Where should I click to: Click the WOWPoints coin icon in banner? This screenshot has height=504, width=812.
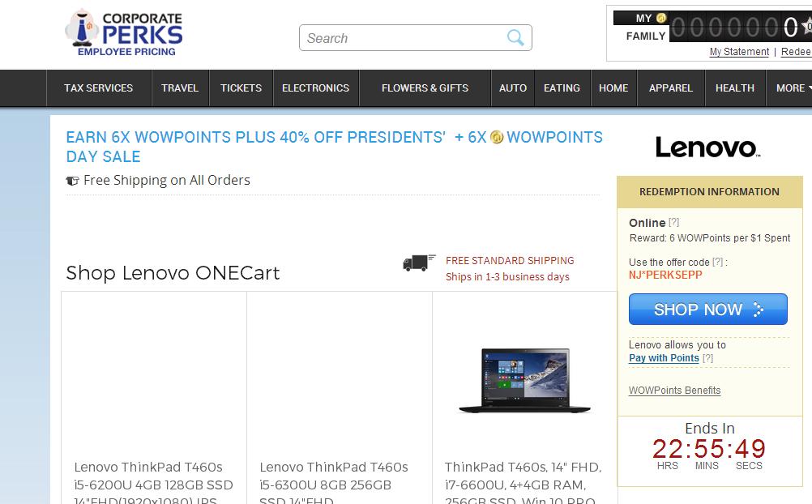click(497, 137)
